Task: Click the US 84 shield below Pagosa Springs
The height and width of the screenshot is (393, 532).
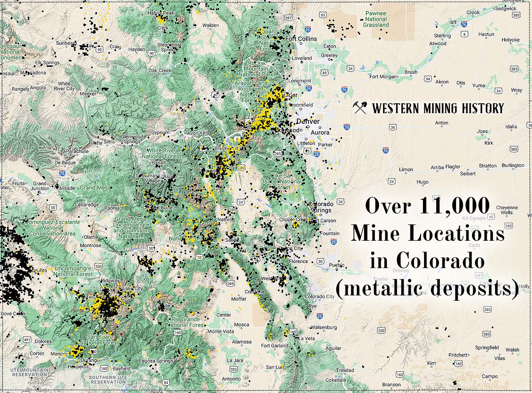Action: pyautogui.click(x=166, y=382)
